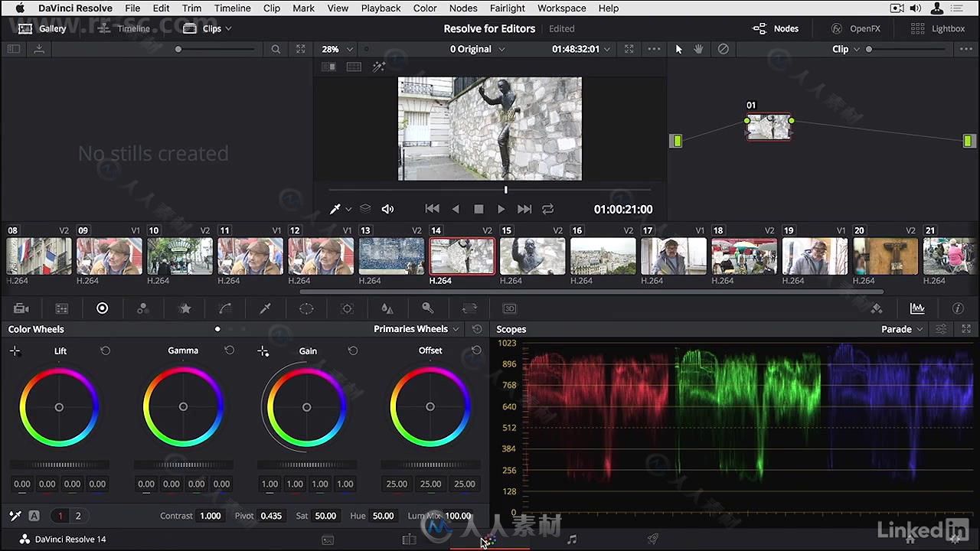Open the Clips filter dropdown arrow
Viewport: 980px width, 551px height.
click(228, 28)
